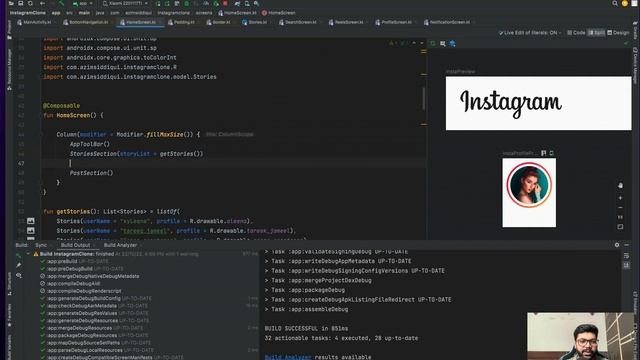Select :app:mergeDebugResources task row
This screenshot has width=640, height=360.
92,328
